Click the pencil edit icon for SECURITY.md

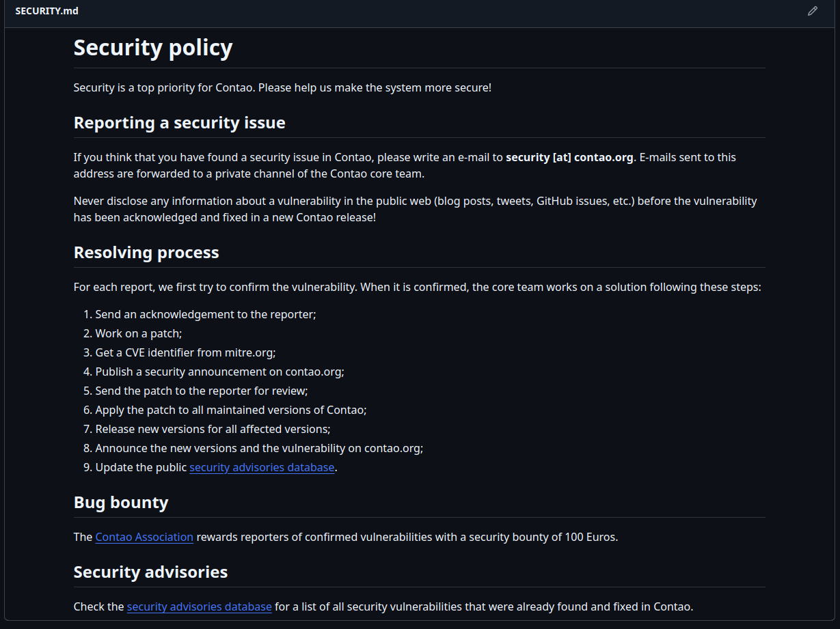pos(812,11)
